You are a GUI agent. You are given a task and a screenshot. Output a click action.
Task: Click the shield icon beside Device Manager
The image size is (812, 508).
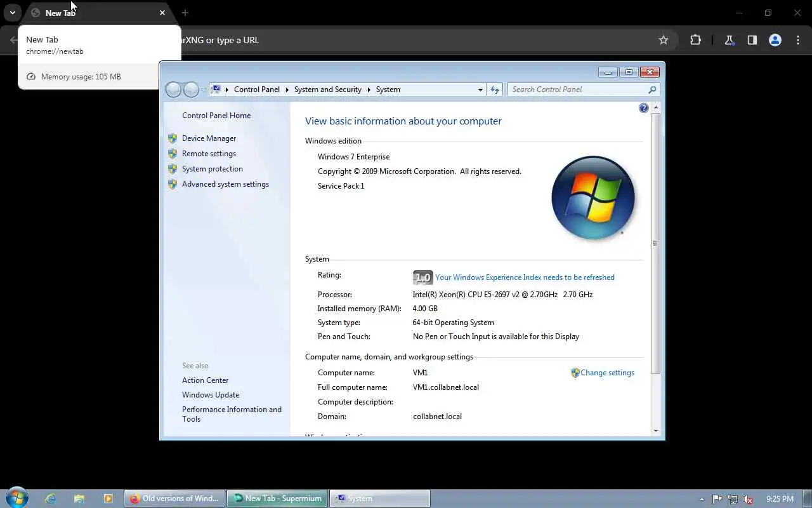[x=173, y=138]
